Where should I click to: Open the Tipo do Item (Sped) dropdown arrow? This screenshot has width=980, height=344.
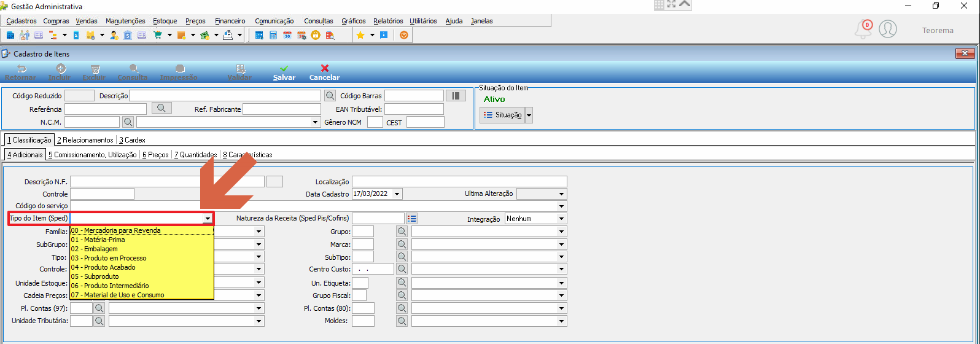click(x=208, y=219)
